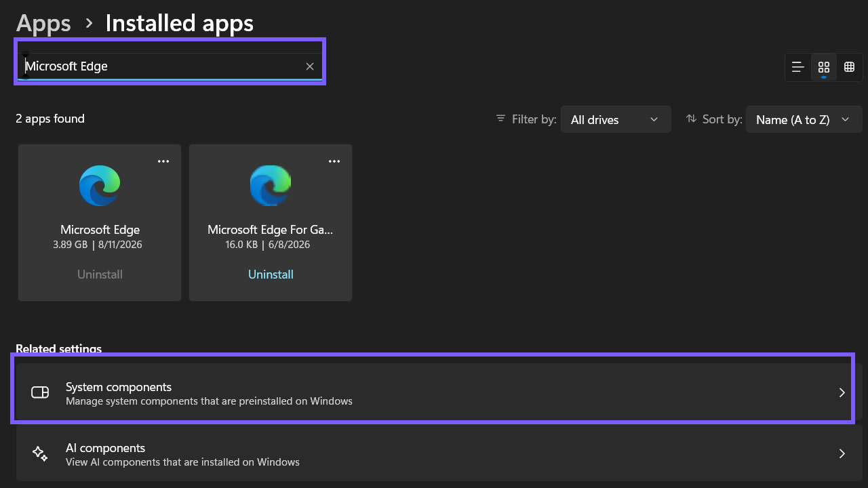Click 'View AI components' description text
868x488 pixels.
[x=182, y=462]
